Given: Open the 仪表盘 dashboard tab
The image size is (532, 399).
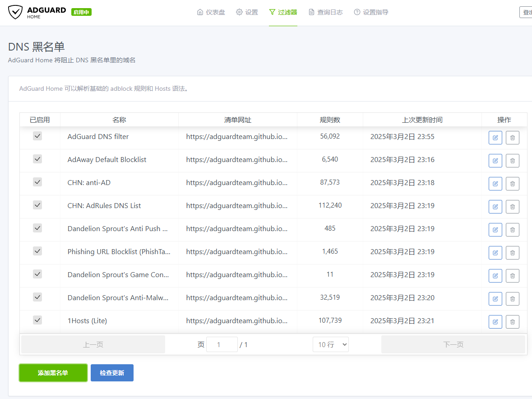Looking at the screenshot, I should point(211,12).
